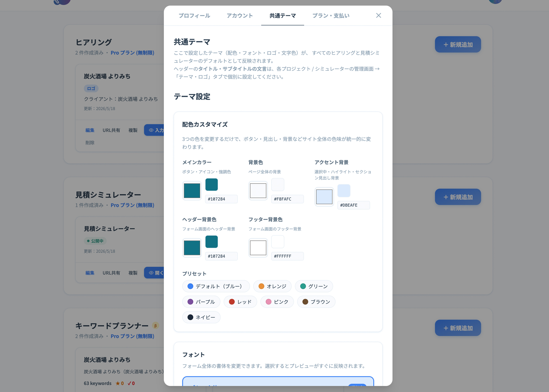Switch to the プロフィール tab
Screen dimensions: 549x392
point(194,16)
